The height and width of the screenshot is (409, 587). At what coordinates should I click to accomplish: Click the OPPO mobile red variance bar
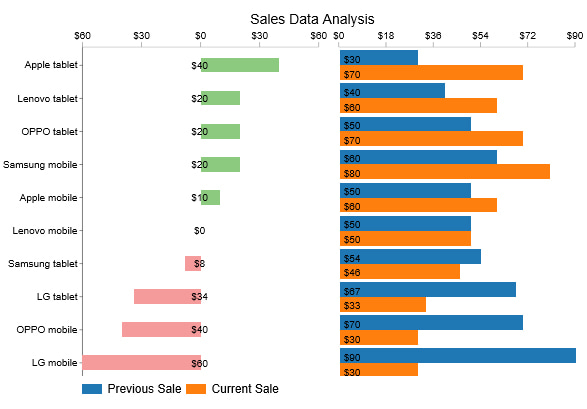tap(161, 330)
